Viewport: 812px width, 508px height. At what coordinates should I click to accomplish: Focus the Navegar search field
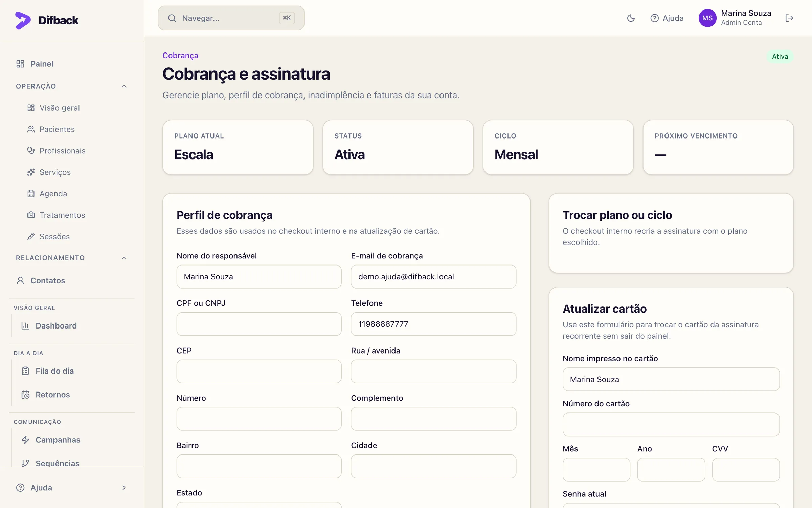231,18
